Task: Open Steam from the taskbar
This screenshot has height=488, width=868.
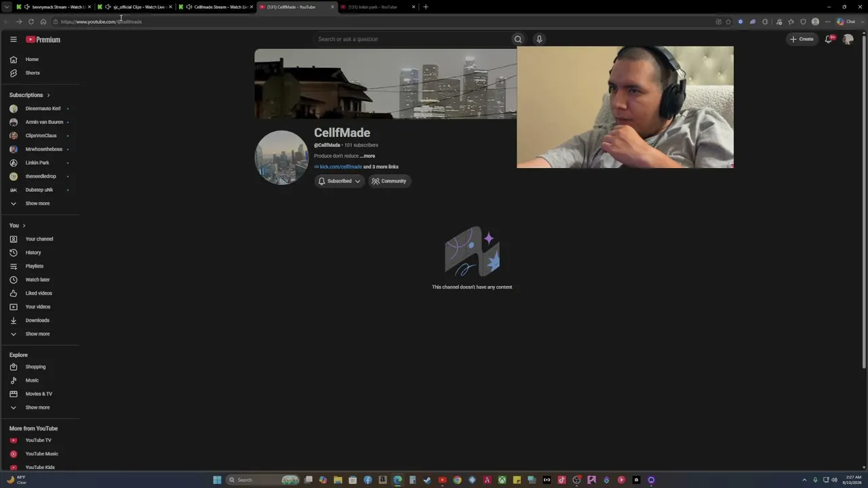Action: (427, 480)
